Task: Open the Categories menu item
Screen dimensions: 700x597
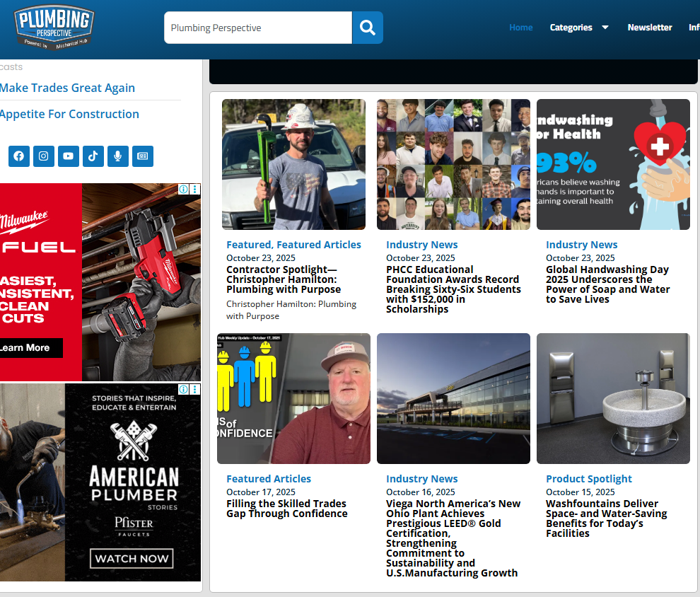Action: (571, 28)
